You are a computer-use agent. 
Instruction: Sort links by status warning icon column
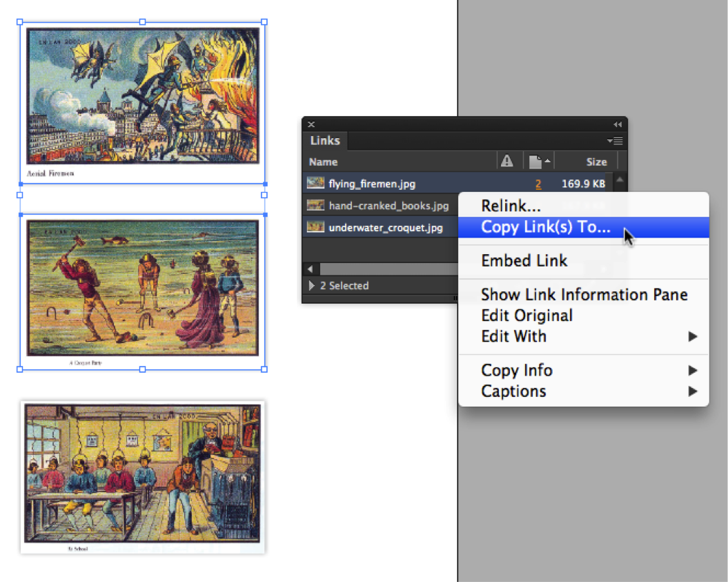[x=506, y=161]
